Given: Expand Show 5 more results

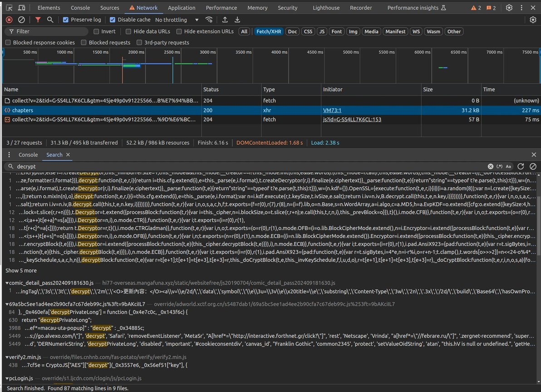Looking at the screenshot, I should point(21,271).
